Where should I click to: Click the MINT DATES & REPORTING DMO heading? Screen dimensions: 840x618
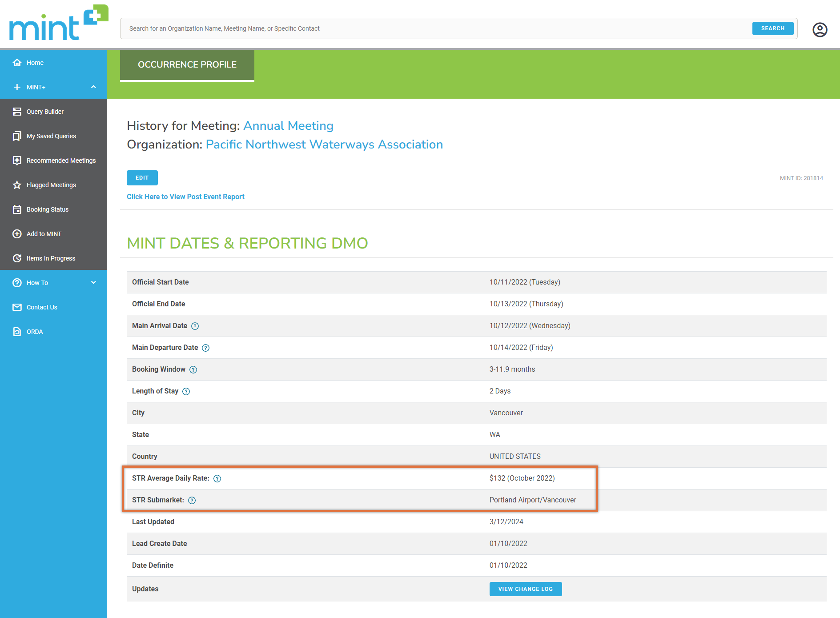pyautogui.click(x=247, y=243)
